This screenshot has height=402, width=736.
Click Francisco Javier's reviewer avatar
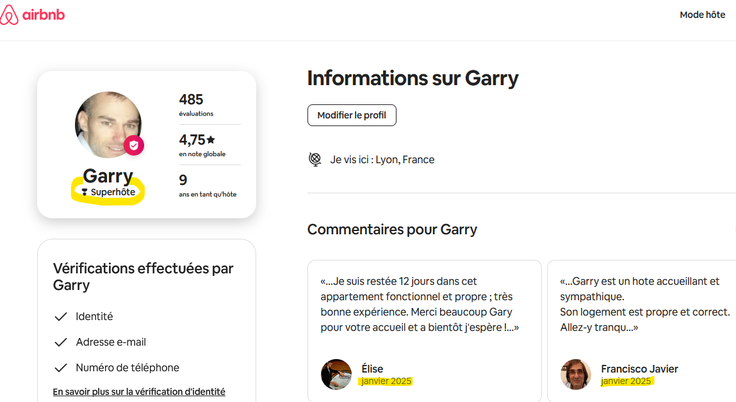(575, 374)
